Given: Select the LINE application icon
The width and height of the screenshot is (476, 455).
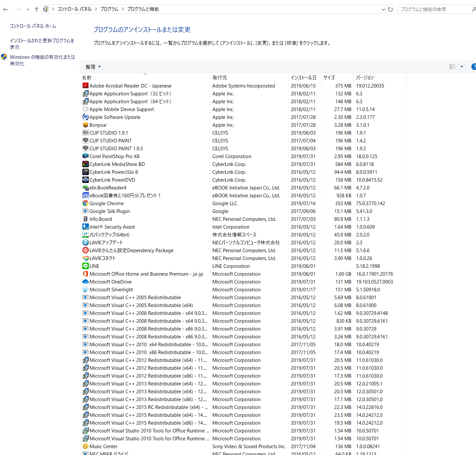Looking at the screenshot, I should tap(85, 266).
